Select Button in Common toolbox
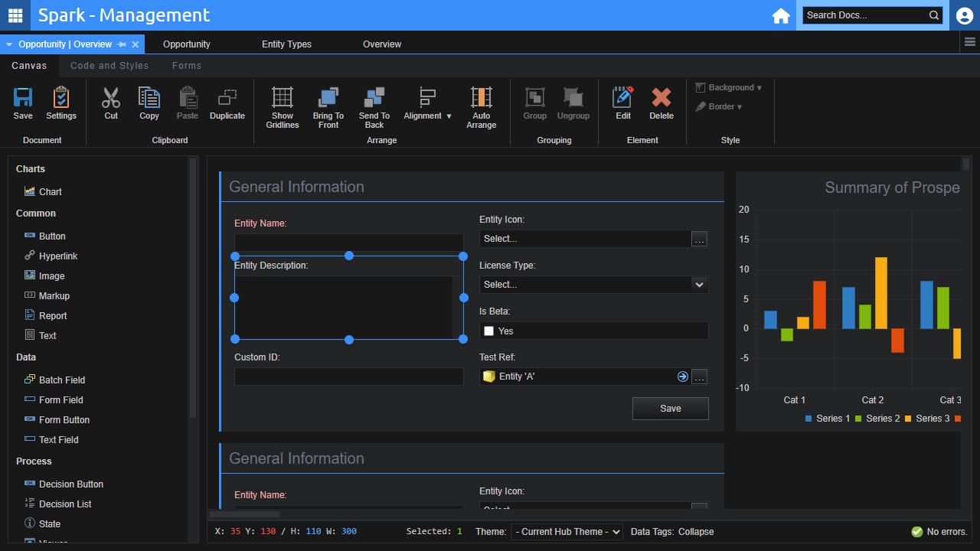 [x=44, y=236]
